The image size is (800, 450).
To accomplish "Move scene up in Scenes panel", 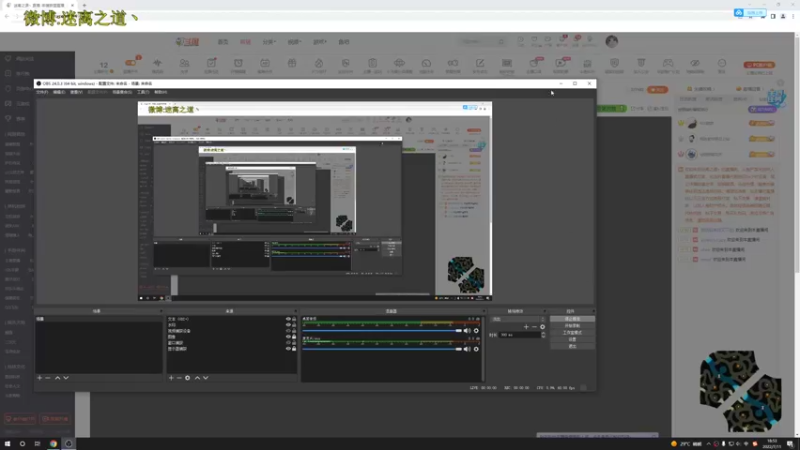I will point(57,378).
